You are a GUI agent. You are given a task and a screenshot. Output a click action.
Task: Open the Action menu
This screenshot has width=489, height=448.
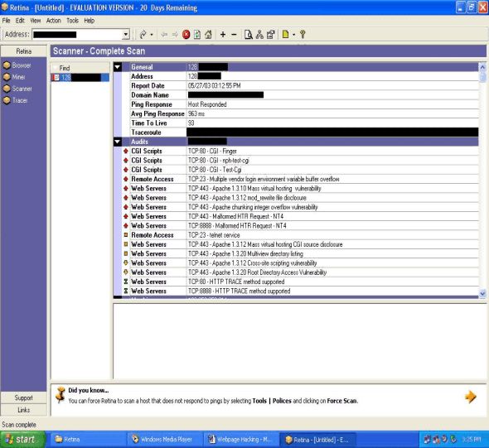tap(54, 21)
